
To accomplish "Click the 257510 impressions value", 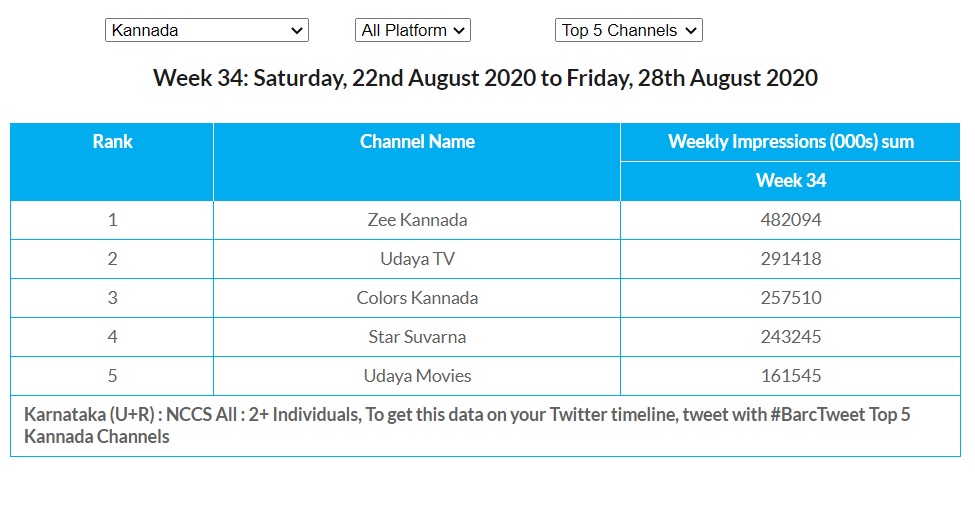I will pos(790,298).
